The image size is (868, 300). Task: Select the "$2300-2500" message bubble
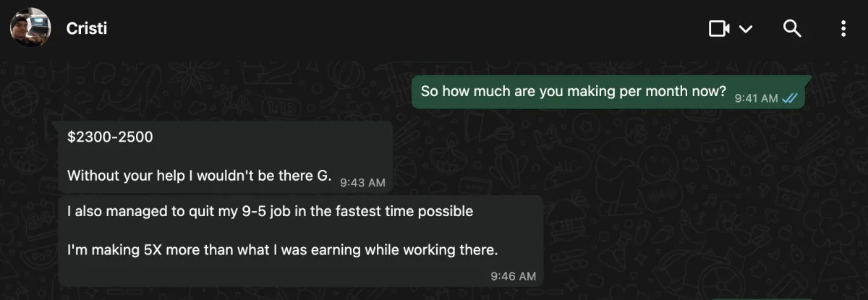coord(225,157)
